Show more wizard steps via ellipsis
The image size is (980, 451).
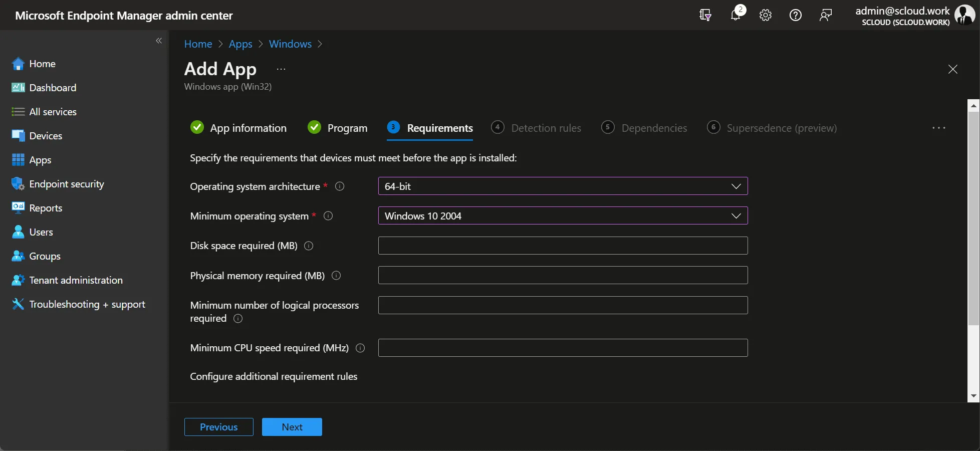coord(938,128)
